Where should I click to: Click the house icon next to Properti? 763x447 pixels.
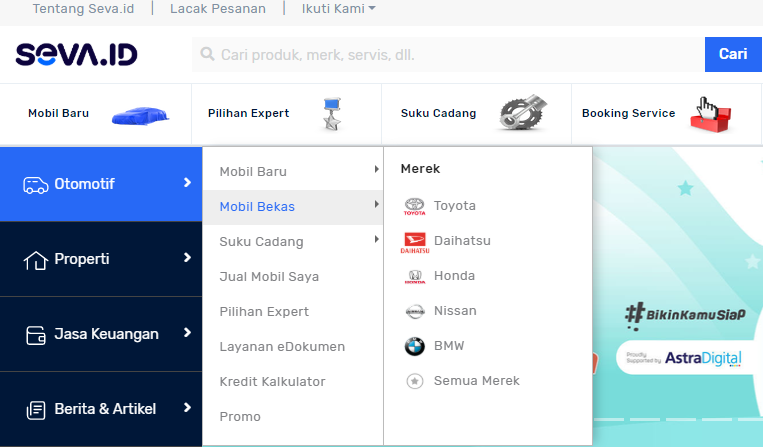(x=36, y=260)
